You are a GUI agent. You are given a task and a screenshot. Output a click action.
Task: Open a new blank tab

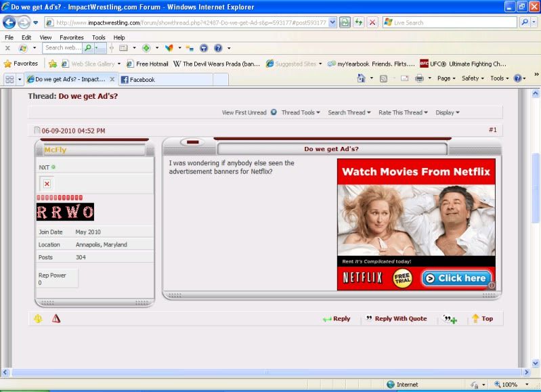(x=221, y=80)
